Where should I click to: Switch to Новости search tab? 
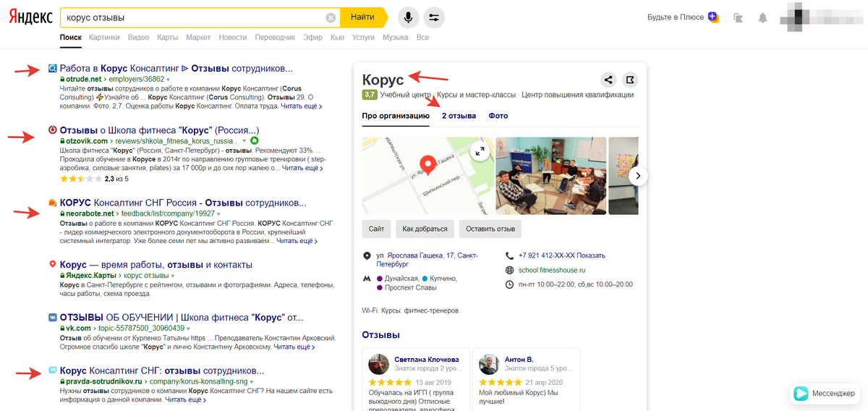pyautogui.click(x=232, y=38)
